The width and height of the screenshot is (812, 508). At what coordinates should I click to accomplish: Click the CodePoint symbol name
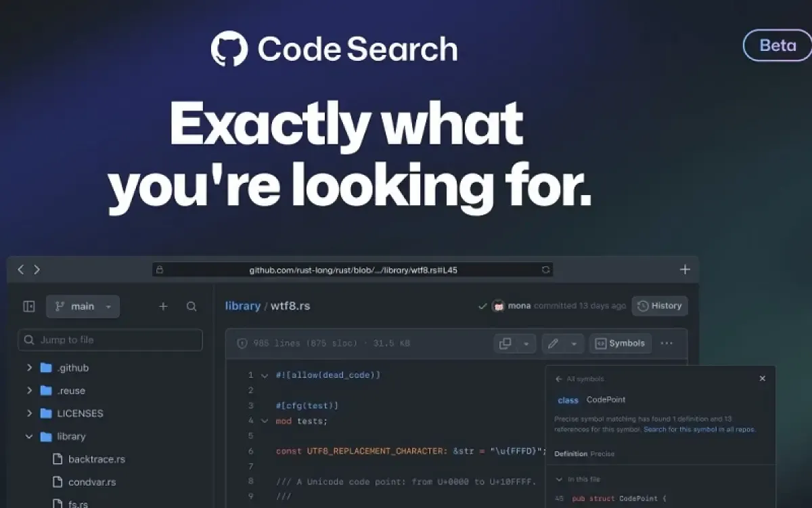[x=606, y=400]
